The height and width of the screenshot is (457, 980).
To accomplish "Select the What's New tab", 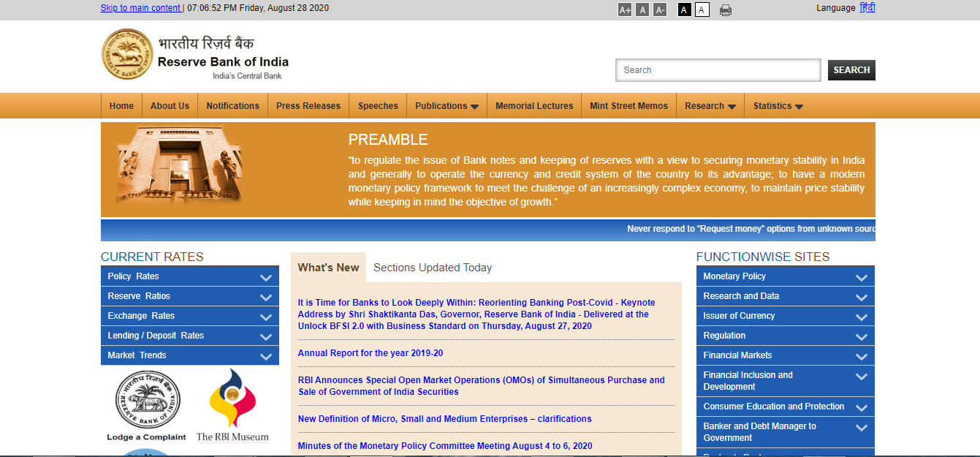I will point(328,268).
